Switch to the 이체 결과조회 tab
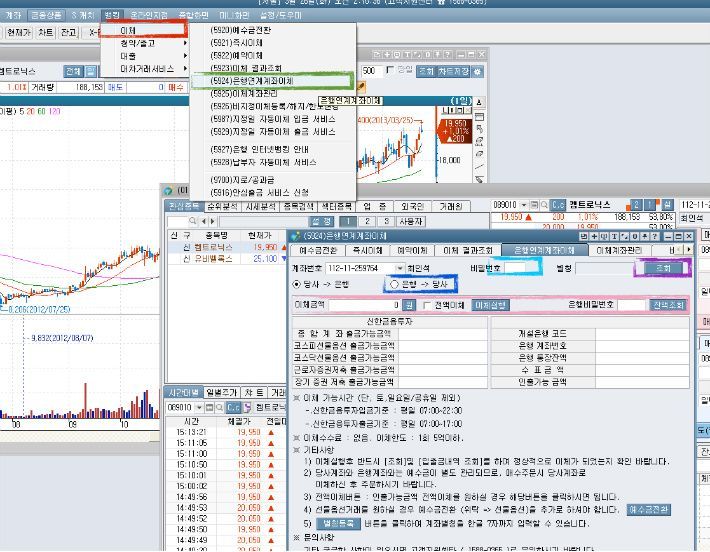 [468, 250]
